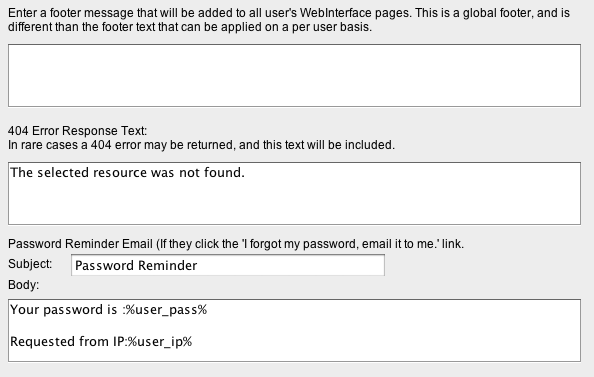The image size is (594, 377).
Task: Click the Subject field containing Password Reminder
Action: coord(228,265)
